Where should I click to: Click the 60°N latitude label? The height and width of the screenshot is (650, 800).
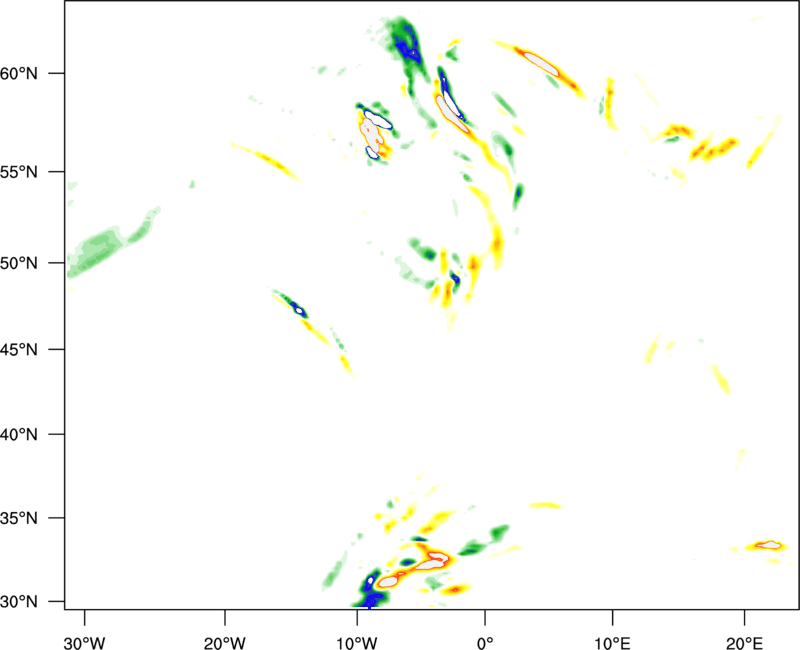19,73
